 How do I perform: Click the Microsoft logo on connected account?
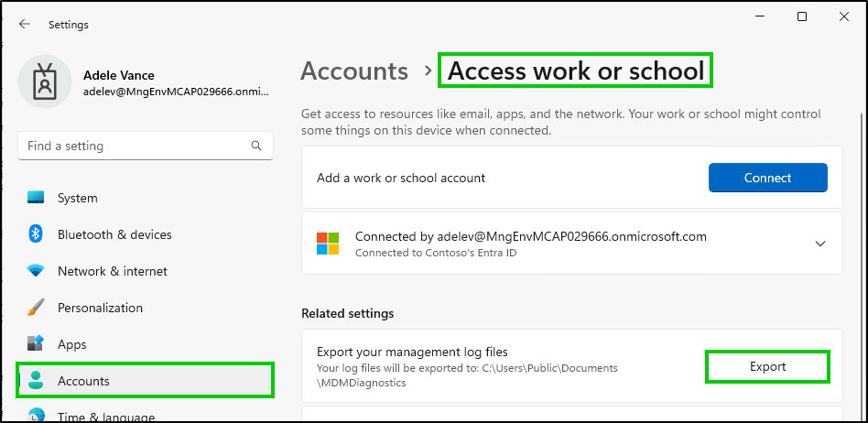click(328, 243)
